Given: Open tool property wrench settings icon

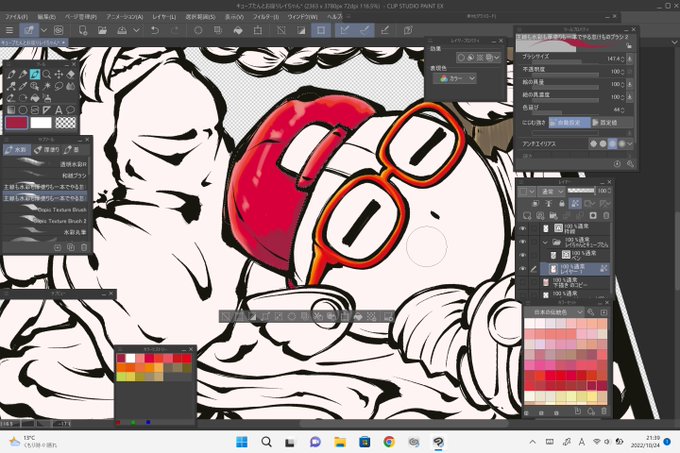Looking at the screenshot, I should [630, 164].
